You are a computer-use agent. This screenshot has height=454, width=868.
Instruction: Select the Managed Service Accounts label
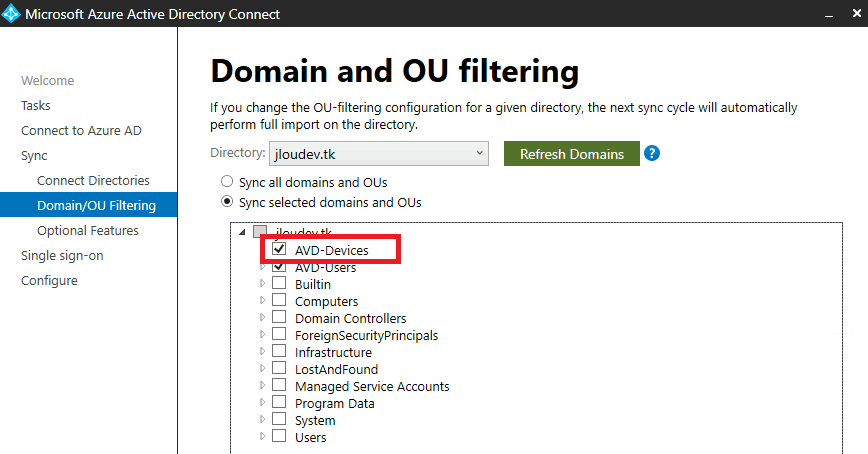372,386
